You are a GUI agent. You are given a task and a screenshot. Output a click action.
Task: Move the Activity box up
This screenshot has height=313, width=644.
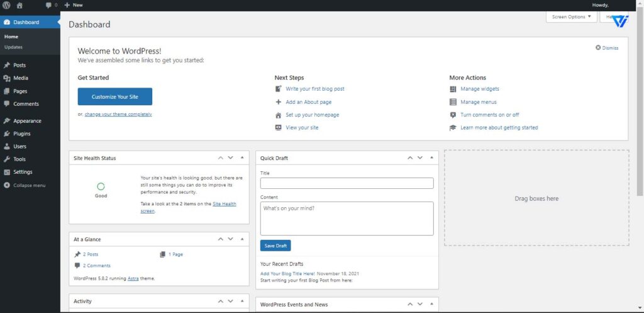tap(221, 301)
